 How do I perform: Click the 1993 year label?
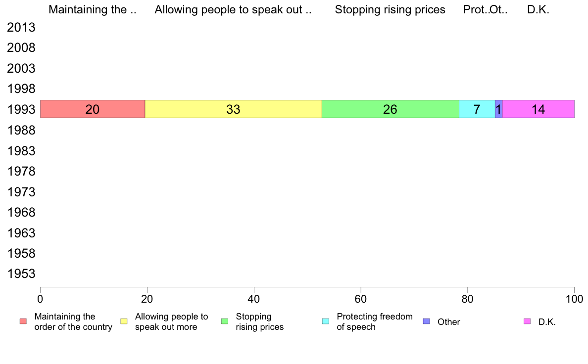21,109
